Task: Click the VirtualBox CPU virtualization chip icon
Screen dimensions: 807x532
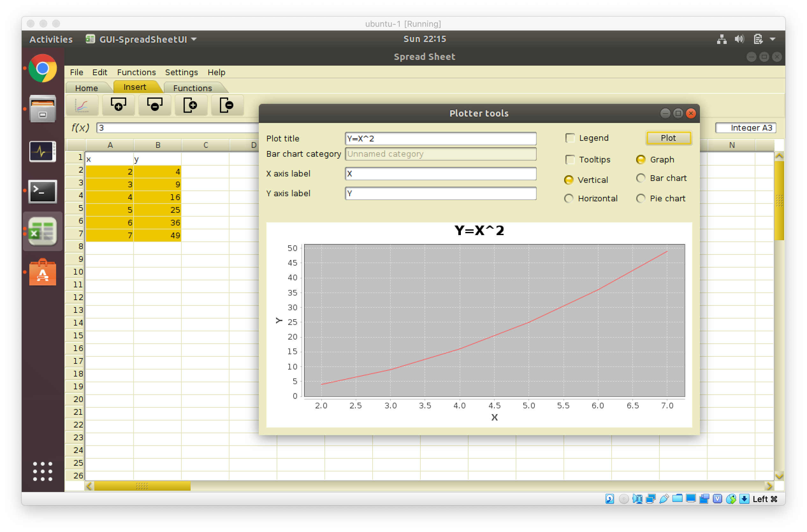Action: pyautogui.click(x=717, y=499)
